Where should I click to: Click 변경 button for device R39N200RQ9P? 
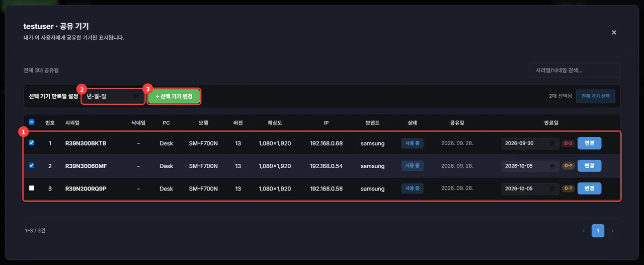[589, 188]
